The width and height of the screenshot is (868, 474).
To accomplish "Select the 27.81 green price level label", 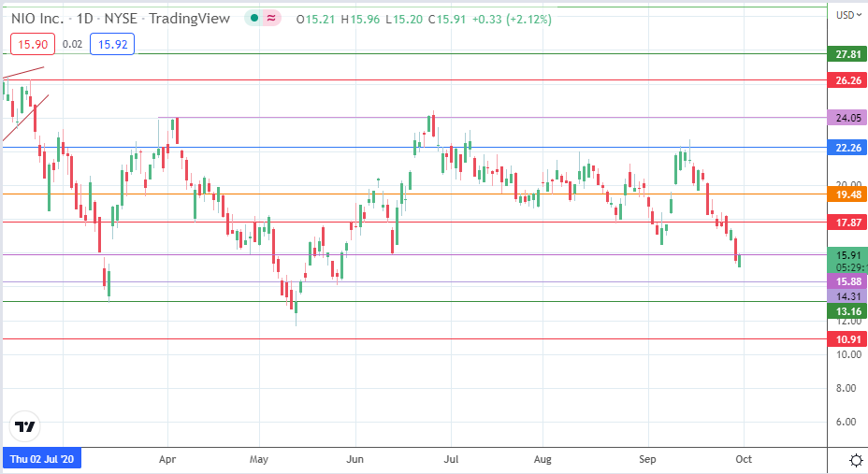I will pyautogui.click(x=847, y=54).
